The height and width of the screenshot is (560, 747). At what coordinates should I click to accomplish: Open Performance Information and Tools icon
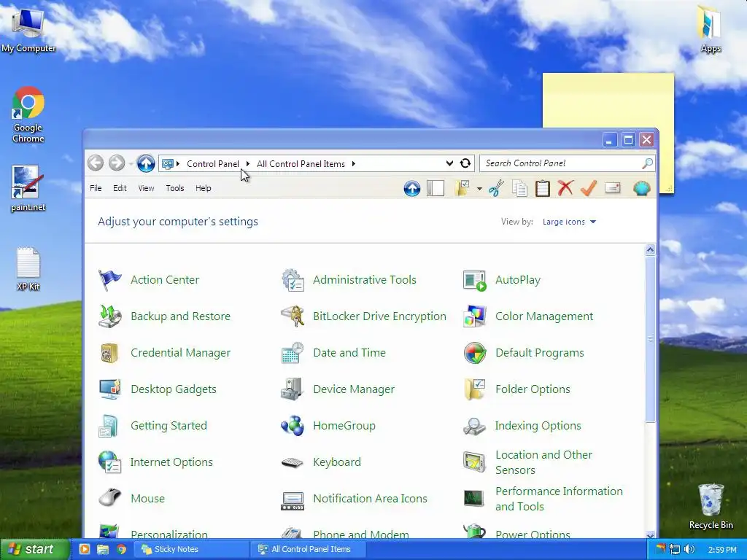pos(474,499)
